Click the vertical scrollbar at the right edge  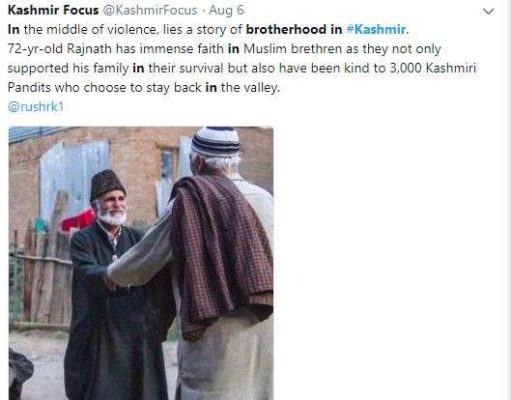(x=508, y=200)
